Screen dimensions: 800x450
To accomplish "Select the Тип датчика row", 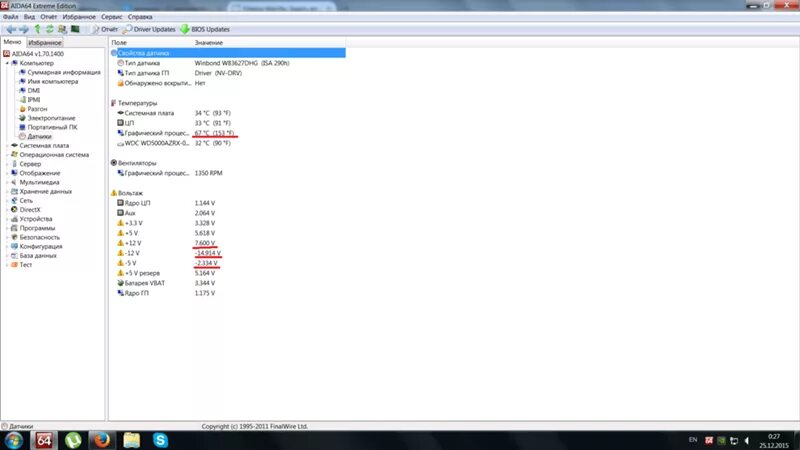I will [x=228, y=63].
